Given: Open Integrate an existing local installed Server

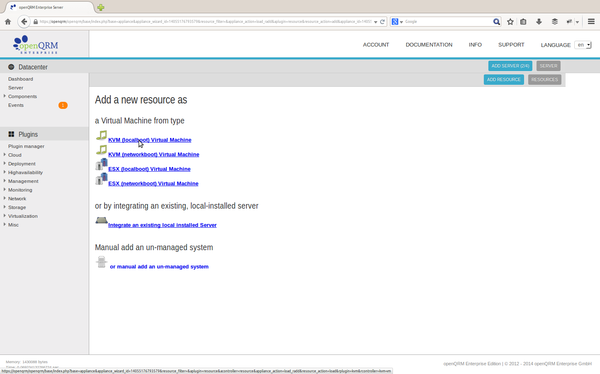Looking at the screenshot, I should click(x=162, y=225).
